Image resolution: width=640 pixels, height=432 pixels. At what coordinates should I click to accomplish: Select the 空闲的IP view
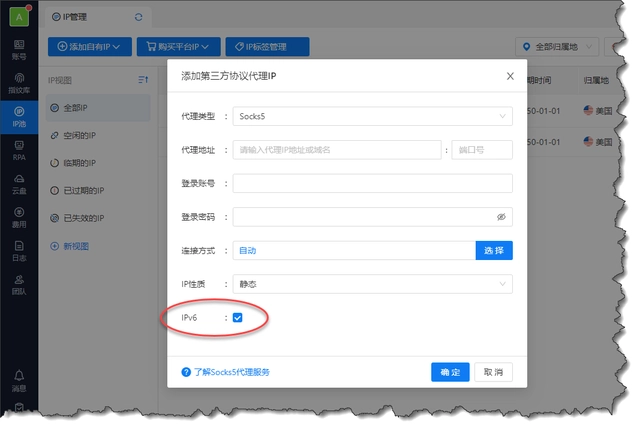click(x=98, y=135)
